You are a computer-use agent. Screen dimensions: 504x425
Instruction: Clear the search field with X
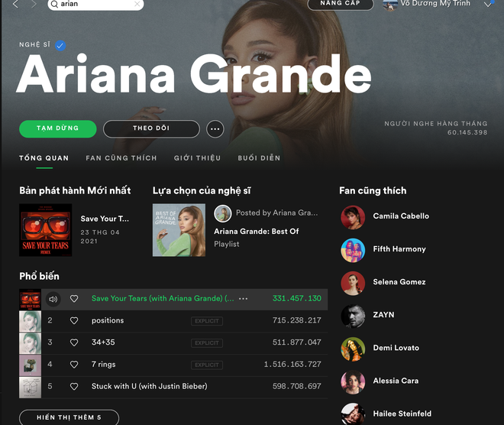pos(137,4)
